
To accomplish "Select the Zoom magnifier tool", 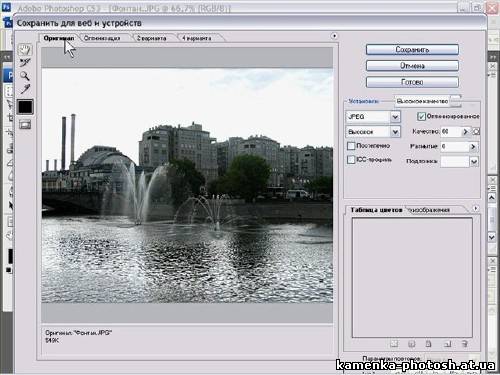I will tap(25, 76).
